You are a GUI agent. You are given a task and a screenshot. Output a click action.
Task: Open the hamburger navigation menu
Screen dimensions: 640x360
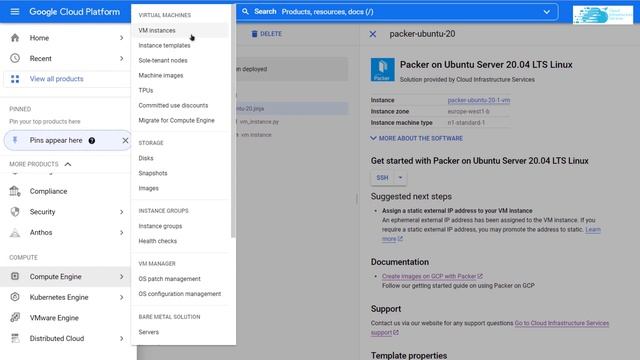coord(15,11)
